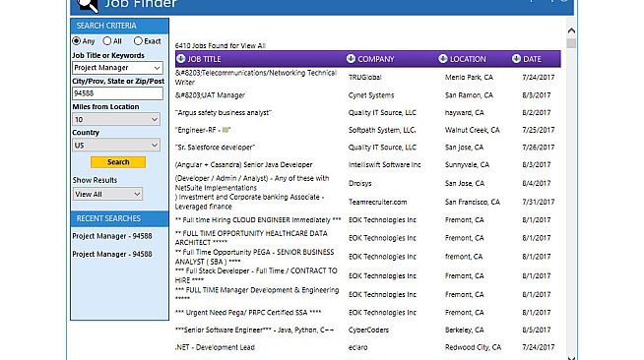Open first recent search Project Manager - 94588

pyautogui.click(x=112, y=236)
